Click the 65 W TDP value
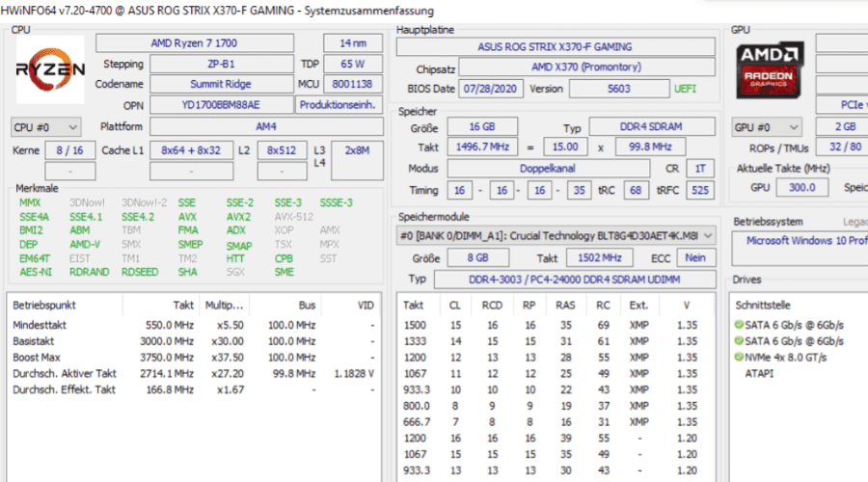This screenshot has height=482, width=868. [353, 64]
